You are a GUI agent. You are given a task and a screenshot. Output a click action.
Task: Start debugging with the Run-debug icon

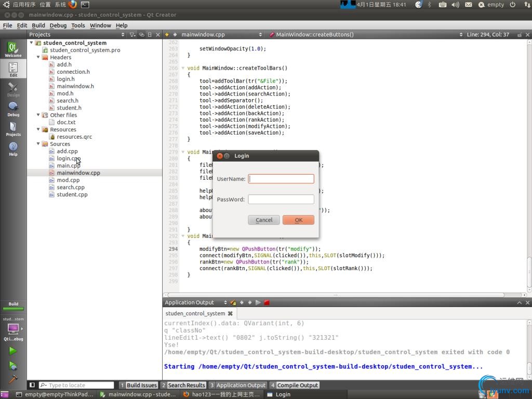pyautogui.click(x=13, y=366)
